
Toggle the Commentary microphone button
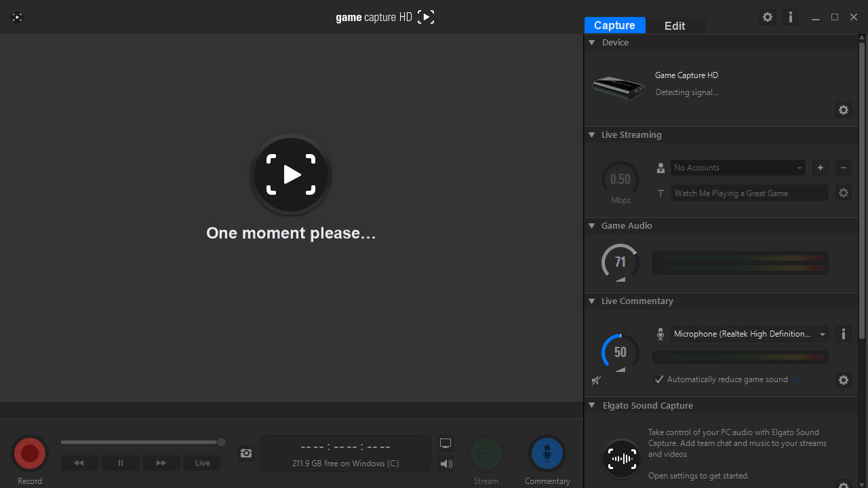click(547, 453)
